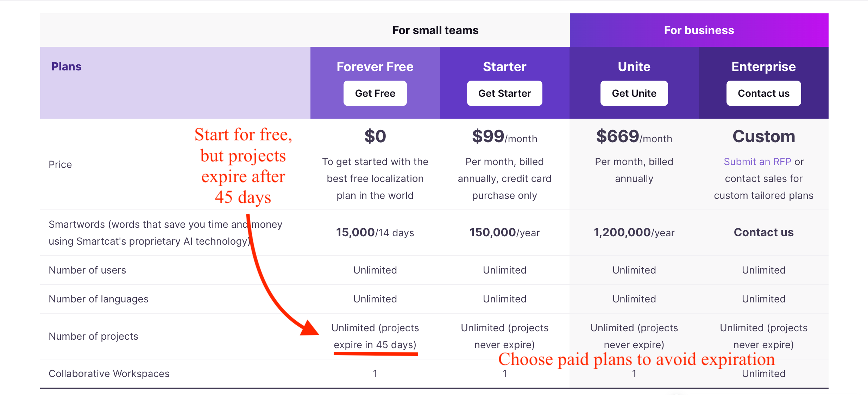Click the Custom price heading
The image size is (868, 395).
(x=763, y=136)
